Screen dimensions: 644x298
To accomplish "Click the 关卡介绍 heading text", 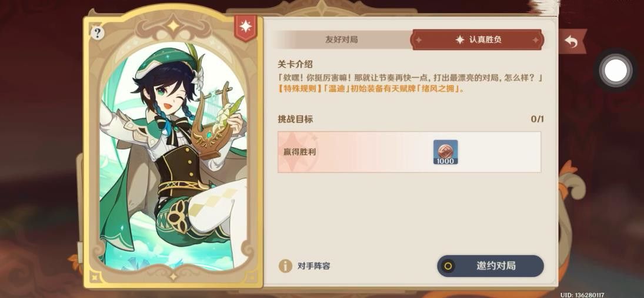I will pyautogui.click(x=295, y=64).
